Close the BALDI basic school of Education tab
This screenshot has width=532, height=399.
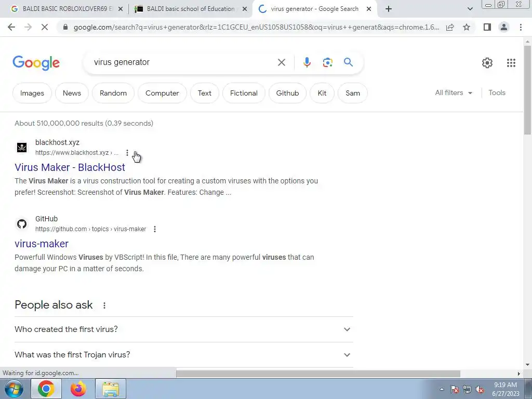click(244, 9)
